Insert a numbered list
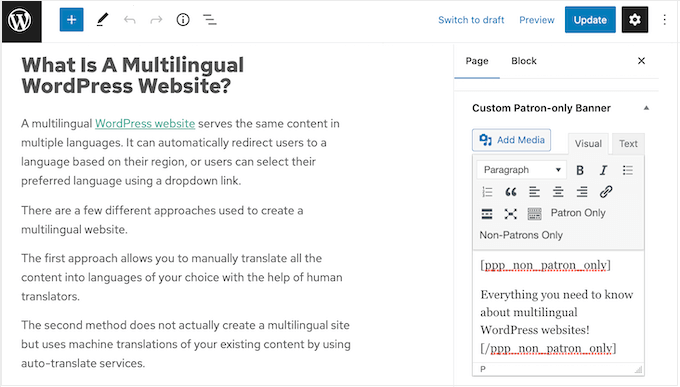Screen dimensions: 680x387 [487, 191]
